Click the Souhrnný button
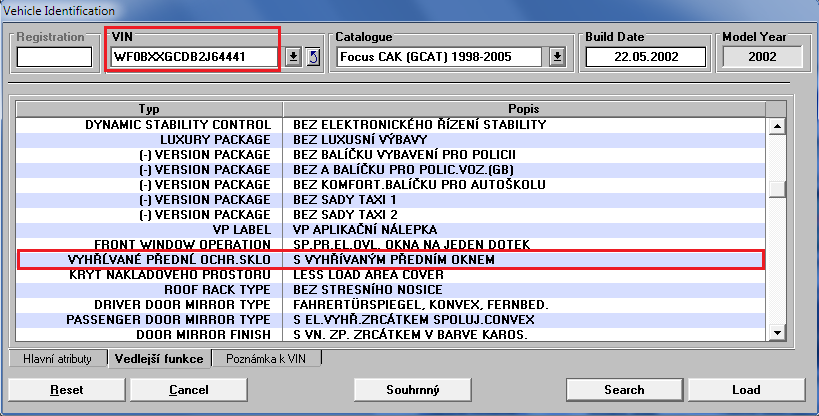819x416 pixels. tap(414, 389)
